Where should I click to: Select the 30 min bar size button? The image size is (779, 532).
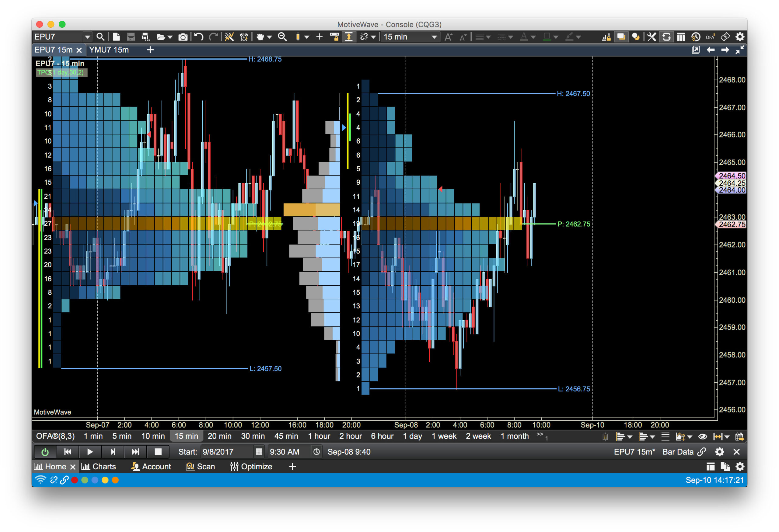pos(253,436)
